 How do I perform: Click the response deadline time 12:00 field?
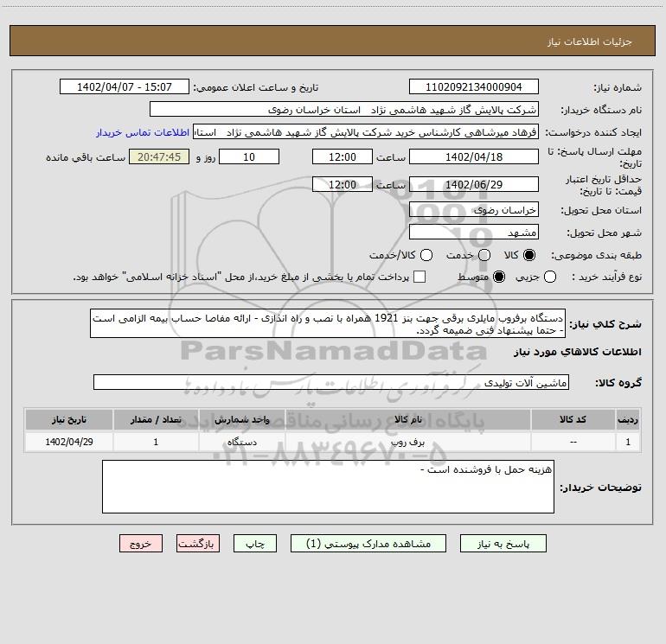343,156
